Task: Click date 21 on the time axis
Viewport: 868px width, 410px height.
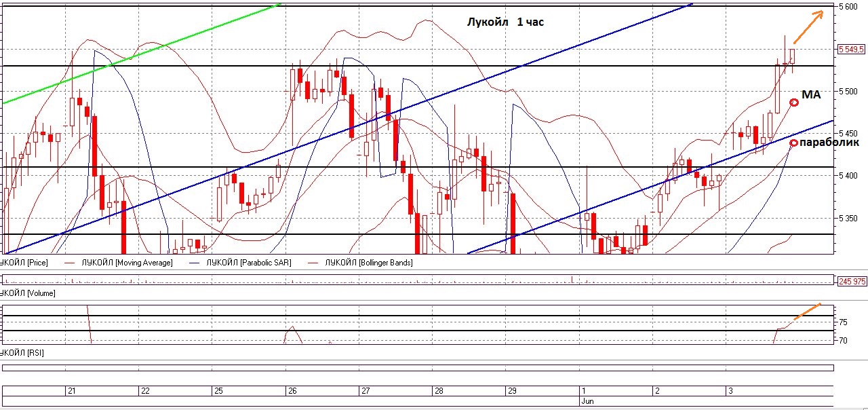Action: point(71,391)
